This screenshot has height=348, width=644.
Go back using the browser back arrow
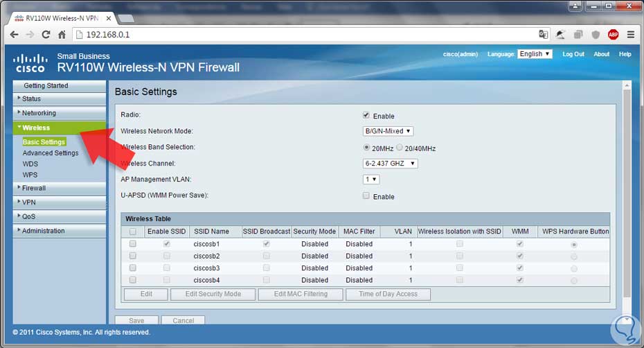coord(14,35)
